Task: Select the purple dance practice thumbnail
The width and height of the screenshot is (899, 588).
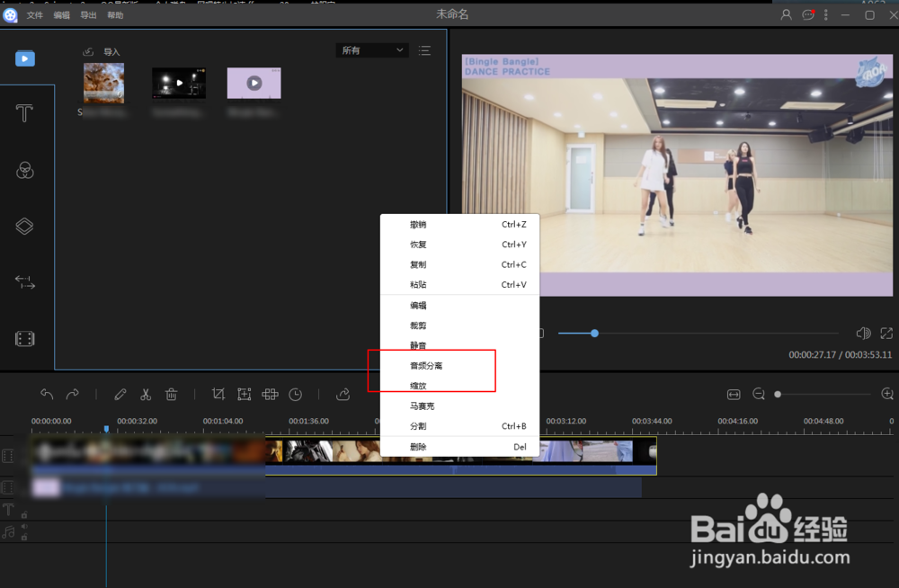Action: (x=254, y=84)
